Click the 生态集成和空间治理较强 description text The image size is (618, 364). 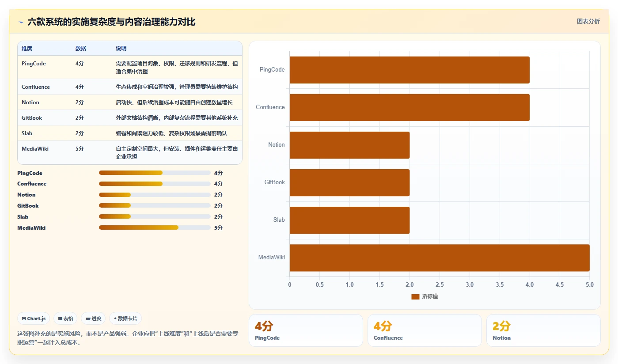[x=177, y=87]
